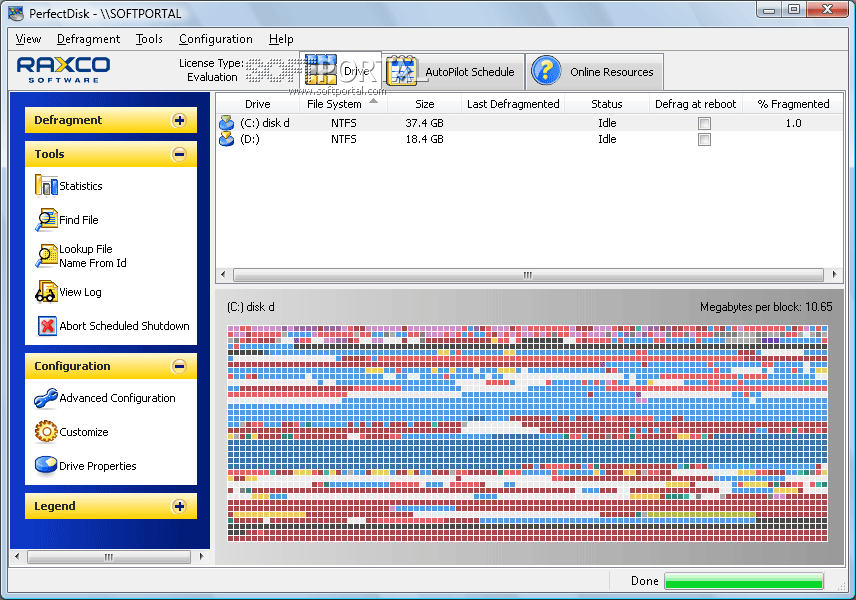
Task: Click the Customize gear icon
Action: 46,432
